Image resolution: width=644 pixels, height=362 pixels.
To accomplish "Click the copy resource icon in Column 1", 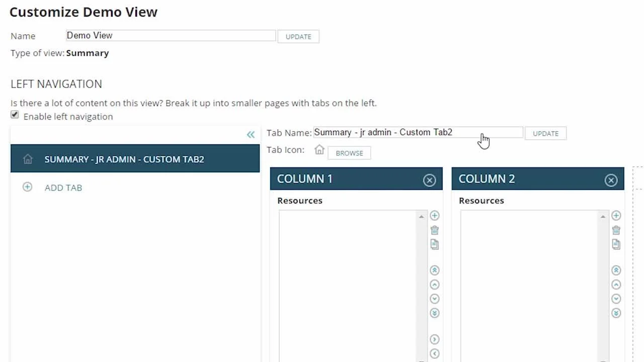I will click(x=435, y=244).
